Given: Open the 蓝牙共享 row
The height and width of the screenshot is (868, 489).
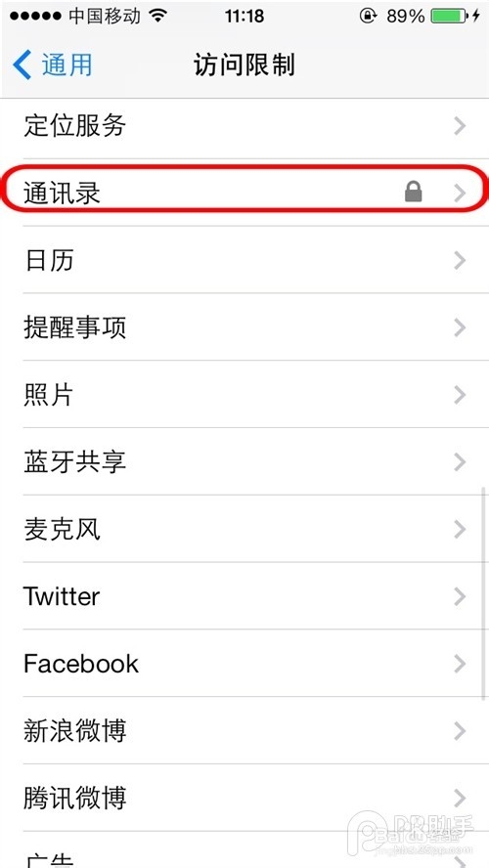Looking at the screenshot, I should point(244,461).
